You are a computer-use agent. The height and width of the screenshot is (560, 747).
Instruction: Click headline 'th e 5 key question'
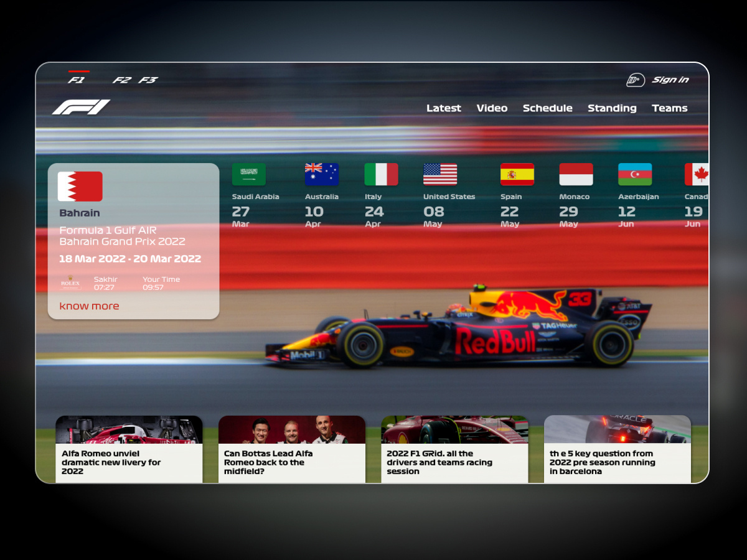(x=603, y=462)
